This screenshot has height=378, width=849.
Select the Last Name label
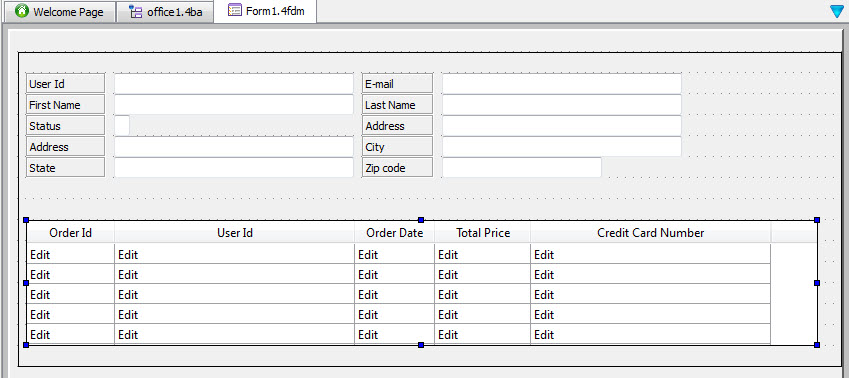coord(397,105)
